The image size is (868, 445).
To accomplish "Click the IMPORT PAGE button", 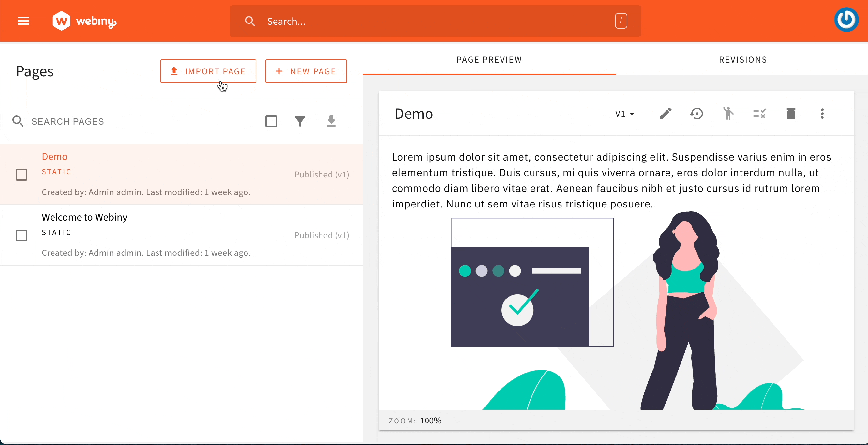I will tap(208, 71).
